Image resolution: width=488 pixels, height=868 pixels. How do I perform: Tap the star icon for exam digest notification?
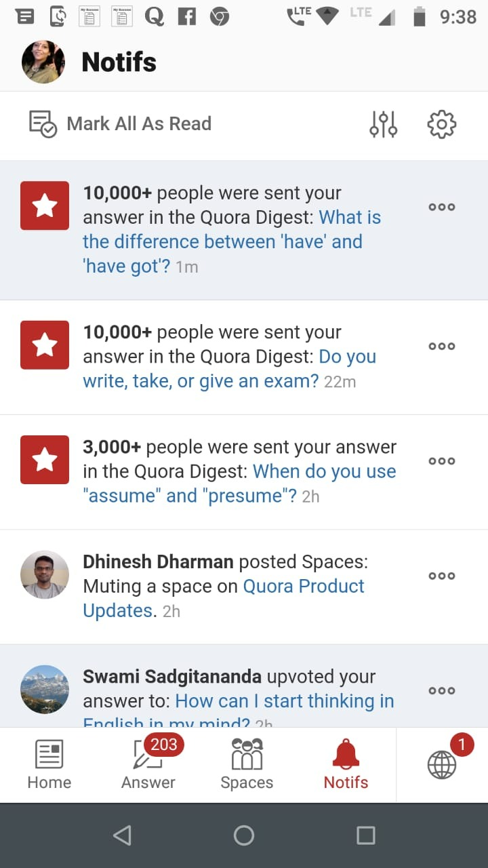(45, 344)
